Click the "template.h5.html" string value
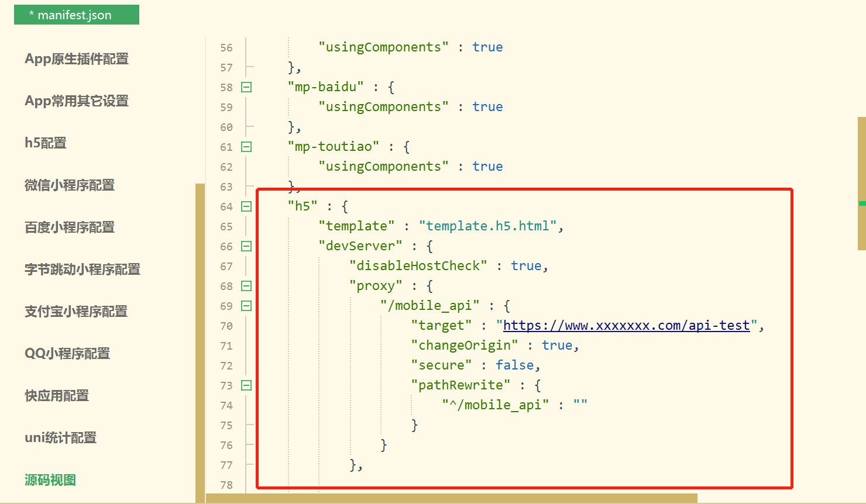Screen dimensions: 866x504 [487, 226]
